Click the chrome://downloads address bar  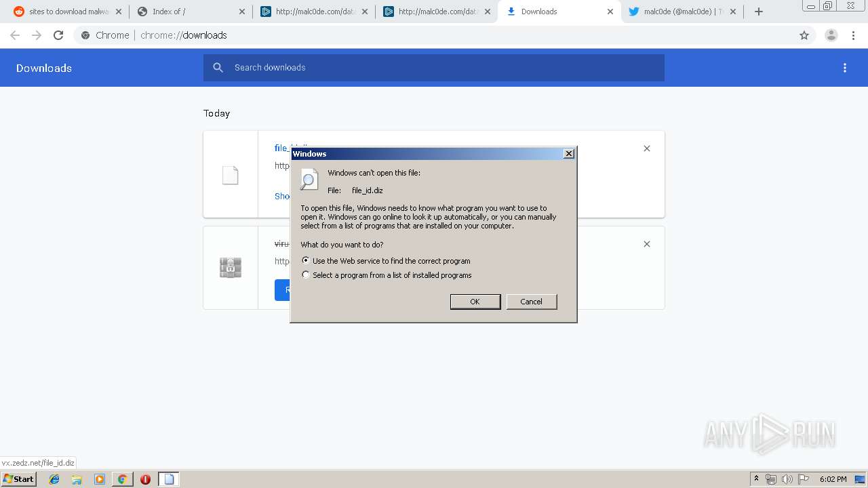(x=434, y=35)
